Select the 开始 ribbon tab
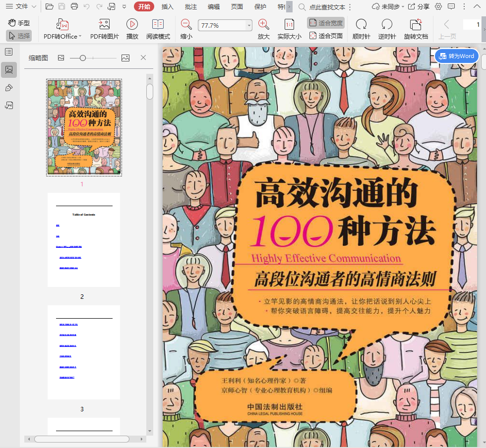The height and width of the screenshot is (448, 486). click(x=144, y=6)
